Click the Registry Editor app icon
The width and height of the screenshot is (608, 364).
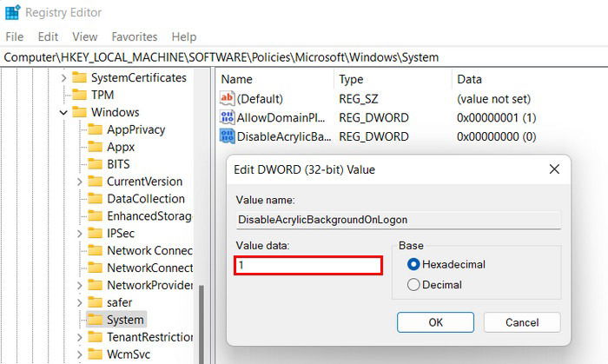(x=12, y=12)
